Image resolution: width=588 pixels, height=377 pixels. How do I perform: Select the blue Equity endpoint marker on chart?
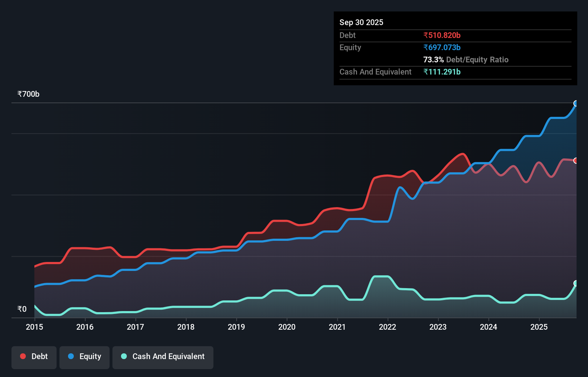click(576, 104)
